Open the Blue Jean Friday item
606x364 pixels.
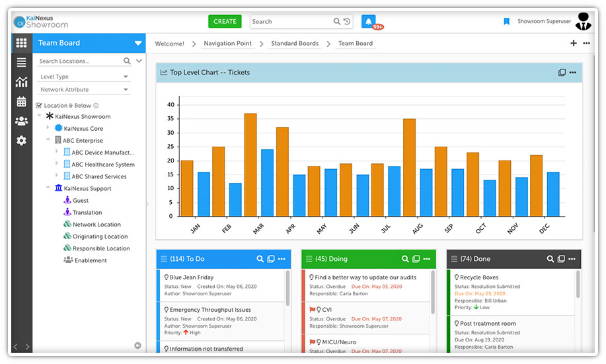coord(192,277)
